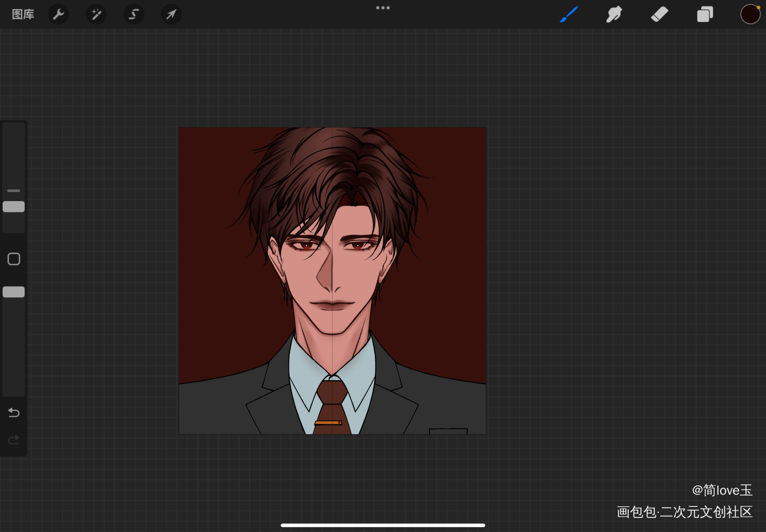766x532 pixels.
Task: Click the brown tie in the artwork
Action: pos(332,407)
